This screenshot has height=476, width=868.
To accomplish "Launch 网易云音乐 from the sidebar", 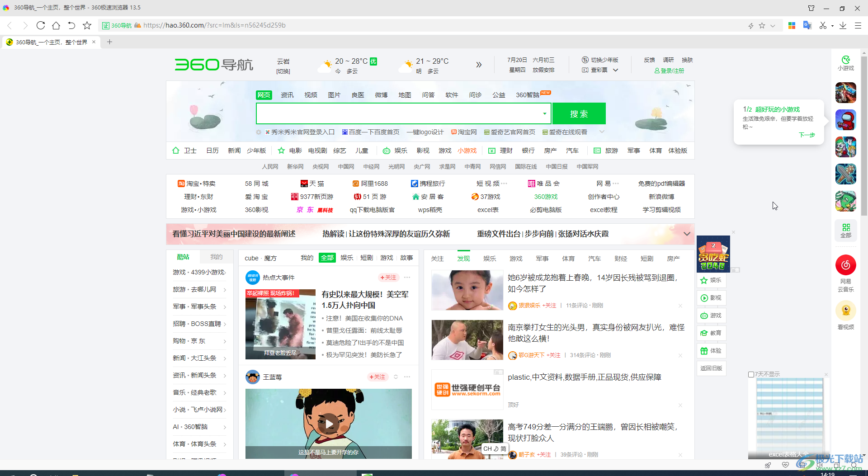I will 846,273.
